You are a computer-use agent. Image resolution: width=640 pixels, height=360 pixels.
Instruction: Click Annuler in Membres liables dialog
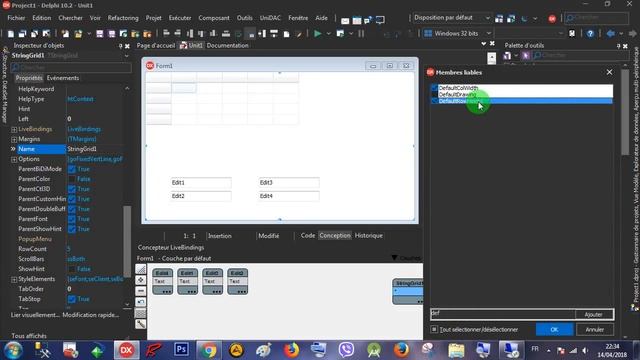point(595,329)
